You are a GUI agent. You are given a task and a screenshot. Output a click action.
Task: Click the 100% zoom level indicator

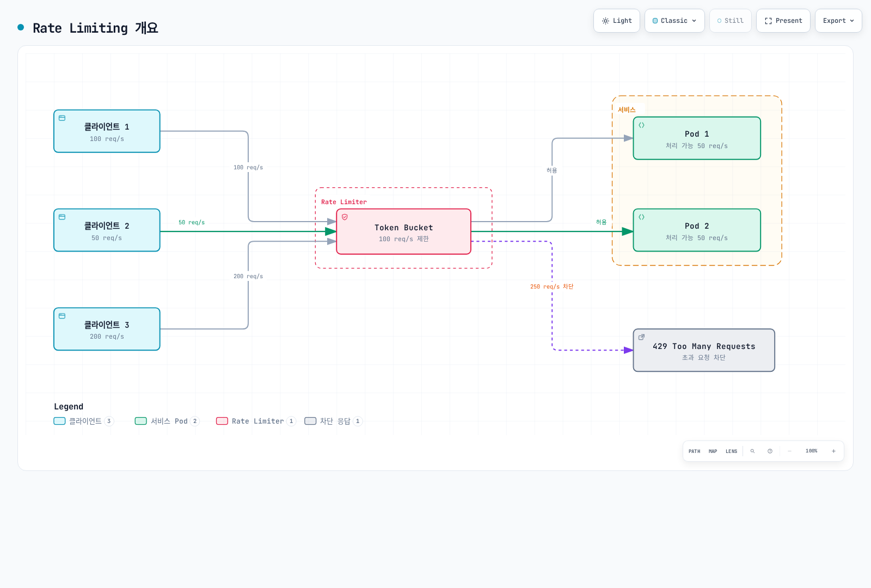pos(811,451)
